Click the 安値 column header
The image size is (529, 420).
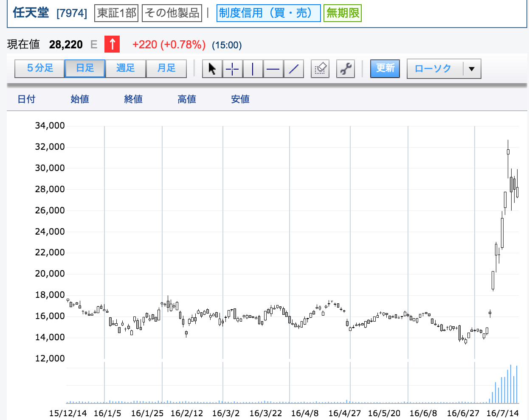240,99
